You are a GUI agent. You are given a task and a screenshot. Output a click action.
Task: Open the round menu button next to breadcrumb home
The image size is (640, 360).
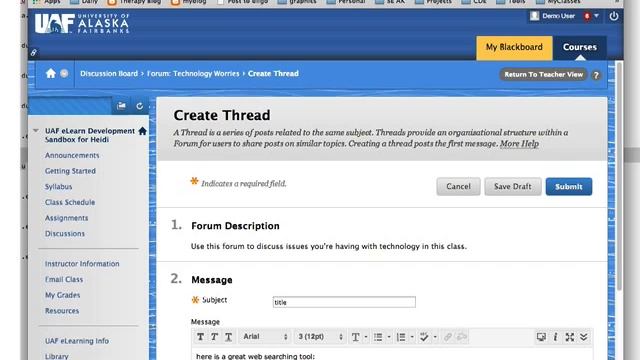tap(64, 73)
